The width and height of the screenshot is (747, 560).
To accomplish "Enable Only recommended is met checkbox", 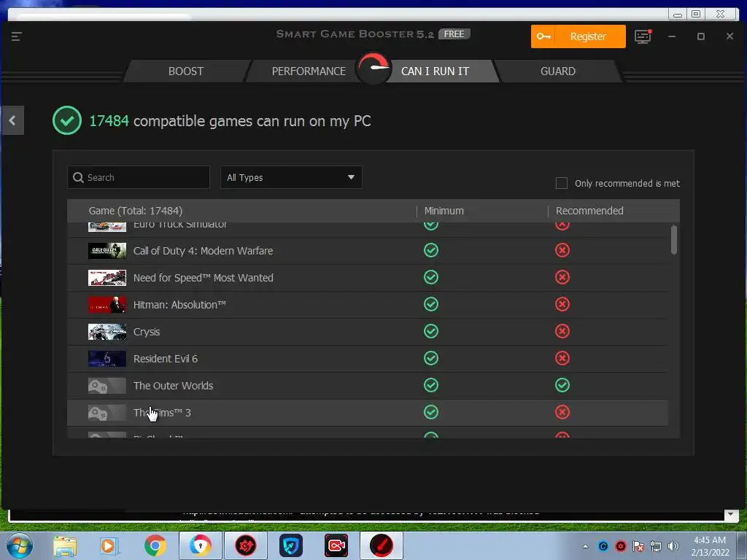I will 562,183.
